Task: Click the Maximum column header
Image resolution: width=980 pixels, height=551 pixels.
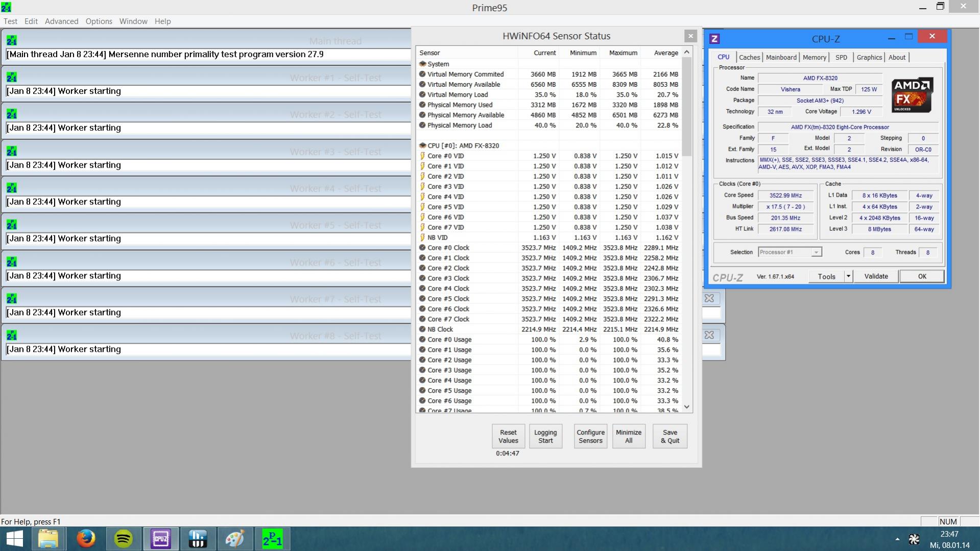Action: (620, 53)
